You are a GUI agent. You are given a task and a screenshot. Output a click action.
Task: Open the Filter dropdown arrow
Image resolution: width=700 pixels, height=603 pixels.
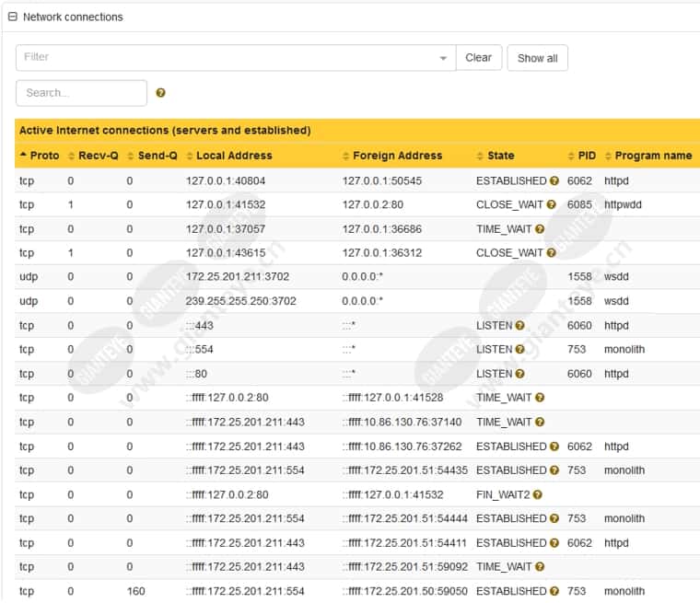(x=444, y=58)
